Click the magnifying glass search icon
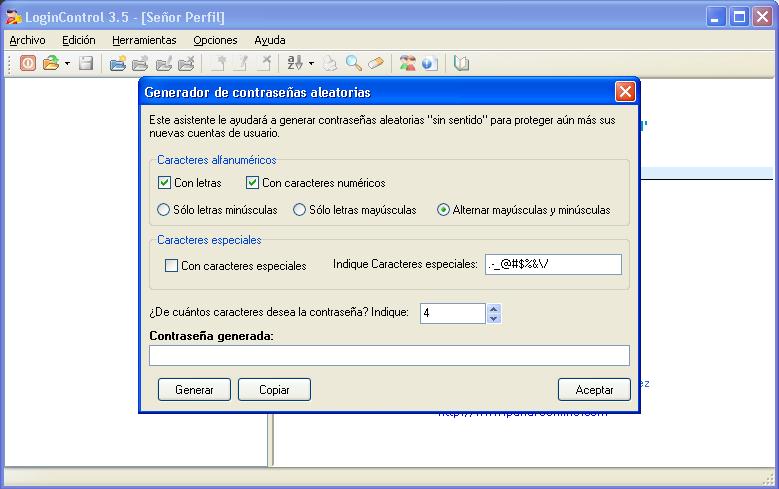This screenshot has width=779, height=489. pos(353,63)
